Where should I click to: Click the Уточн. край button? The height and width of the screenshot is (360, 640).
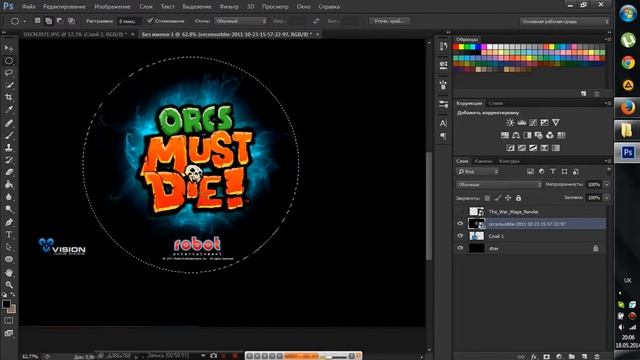[389, 21]
